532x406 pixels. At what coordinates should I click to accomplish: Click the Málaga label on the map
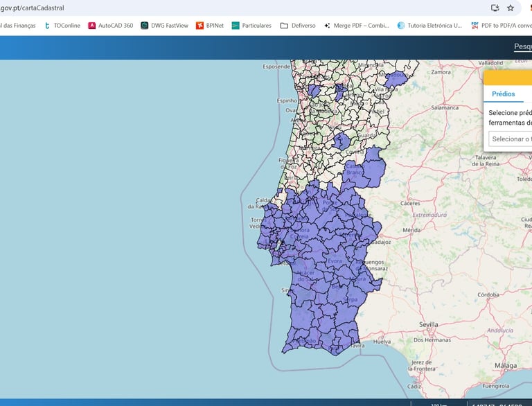[x=506, y=366]
